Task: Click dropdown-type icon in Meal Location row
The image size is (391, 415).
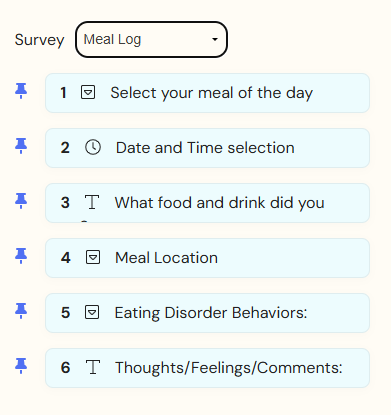Action: click(93, 257)
